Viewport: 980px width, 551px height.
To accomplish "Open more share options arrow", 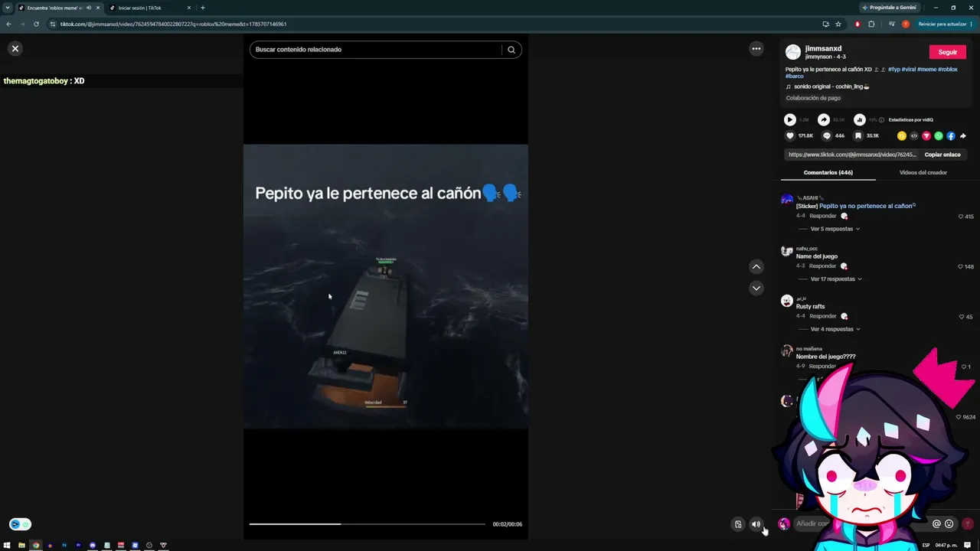I will 963,136.
